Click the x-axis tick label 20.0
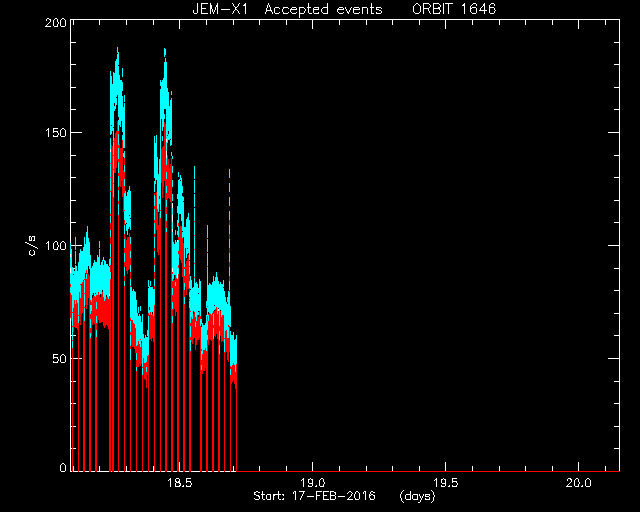Image resolution: width=640 pixels, height=512 pixels. point(579,483)
